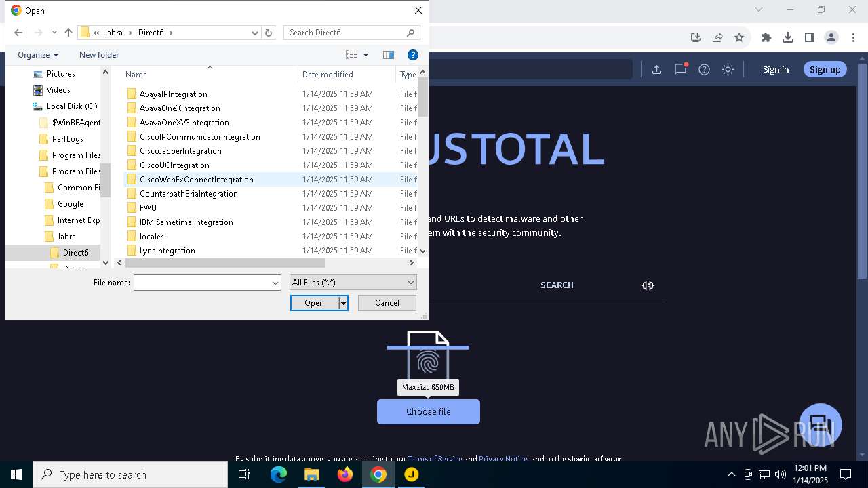Expand recent locations dropdown

(54, 33)
